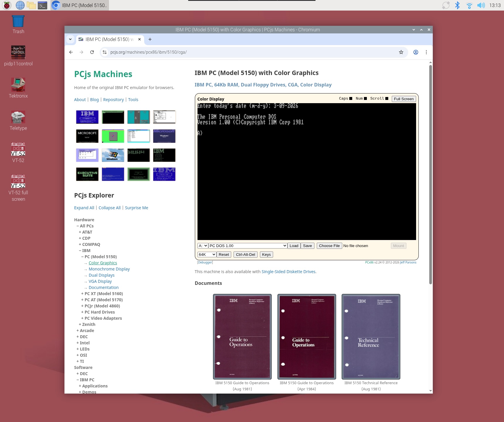Screen dimensions: 504x422
Task: Open the tab search dropdown
Action: pos(70,39)
